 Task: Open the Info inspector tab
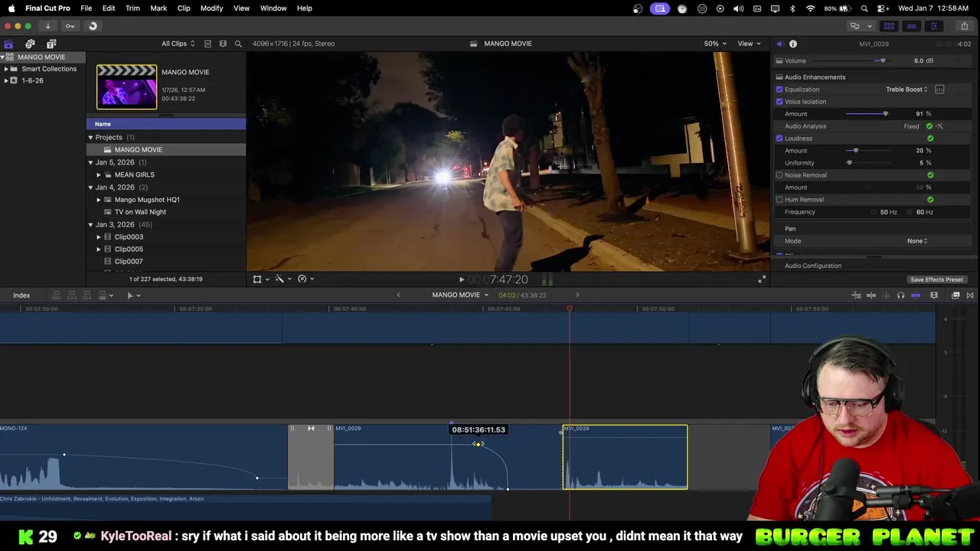click(793, 44)
